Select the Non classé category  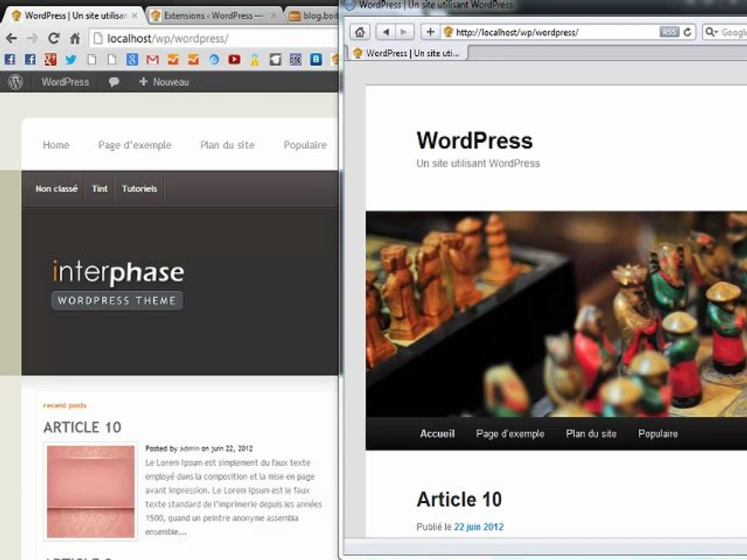point(56,188)
